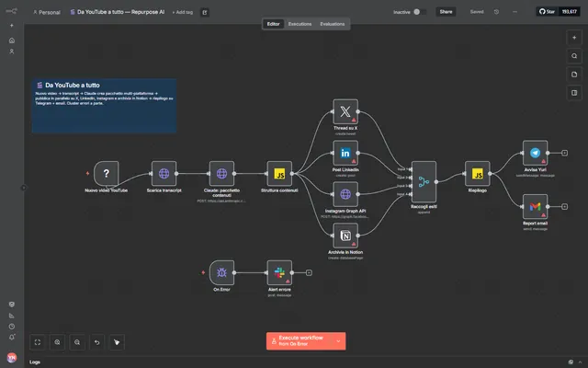Open the Report email Gmail node

535,206
